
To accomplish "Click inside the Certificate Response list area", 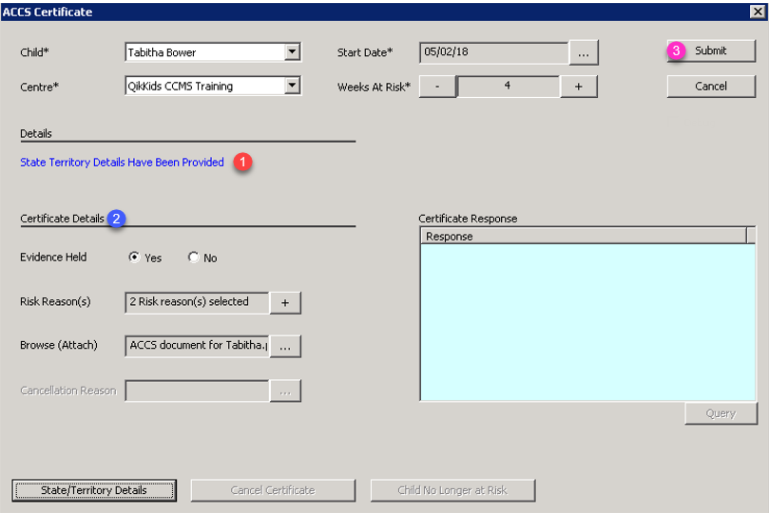I will [x=587, y=322].
